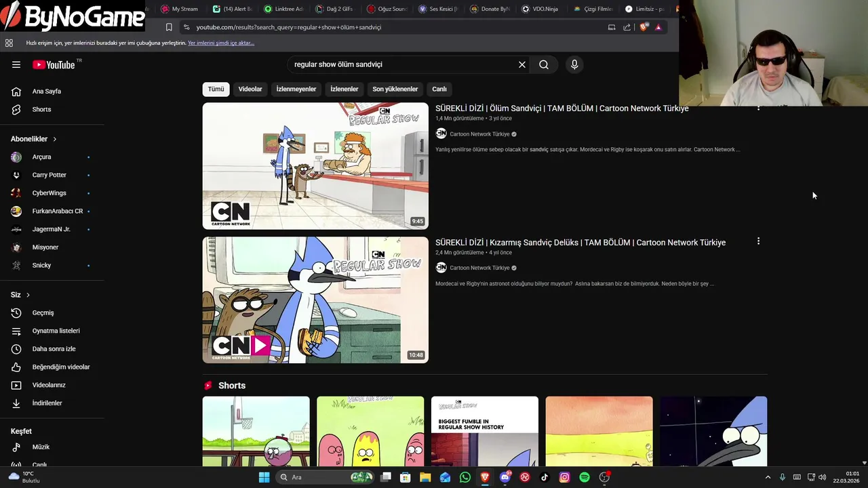Click the Ölüm Sandviçi video title
868x488 pixels.
(562, 108)
